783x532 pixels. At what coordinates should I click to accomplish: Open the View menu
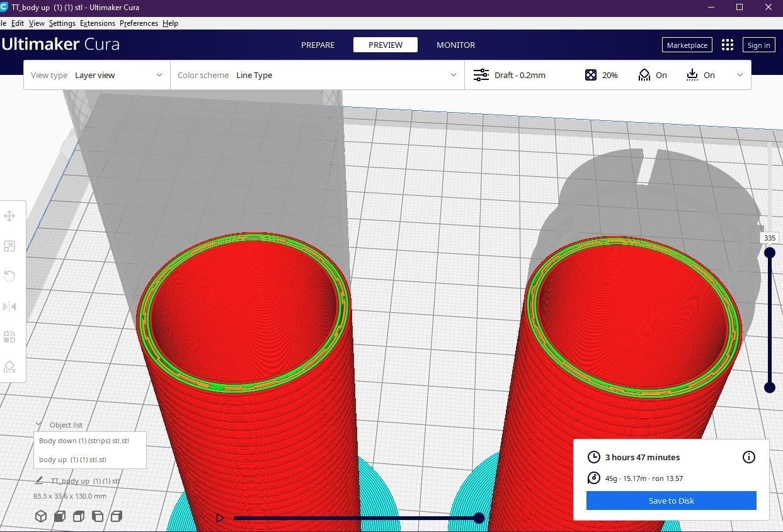(37, 23)
